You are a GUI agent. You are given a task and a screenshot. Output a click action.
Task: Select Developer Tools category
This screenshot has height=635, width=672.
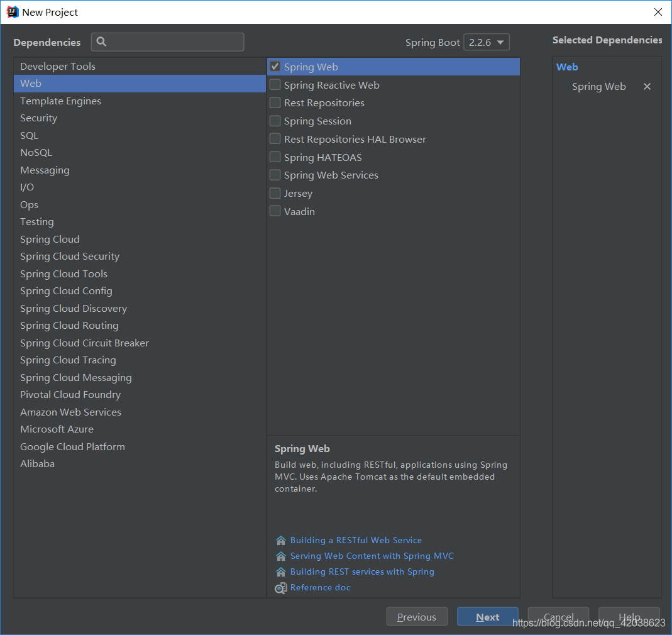(x=140, y=67)
